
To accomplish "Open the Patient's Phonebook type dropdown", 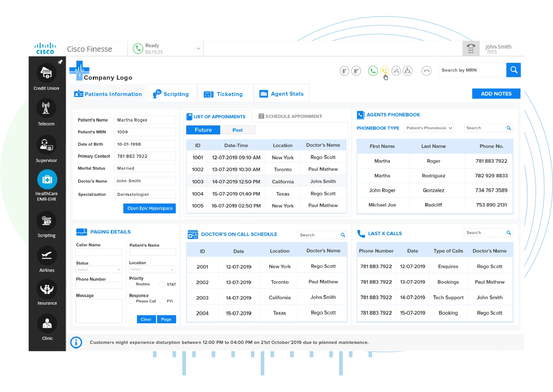I will click(429, 128).
